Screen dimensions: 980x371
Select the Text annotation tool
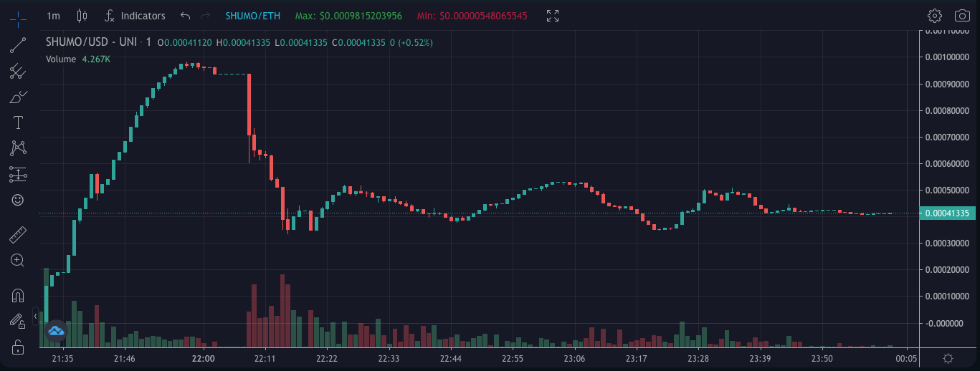click(x=19, y=122)
